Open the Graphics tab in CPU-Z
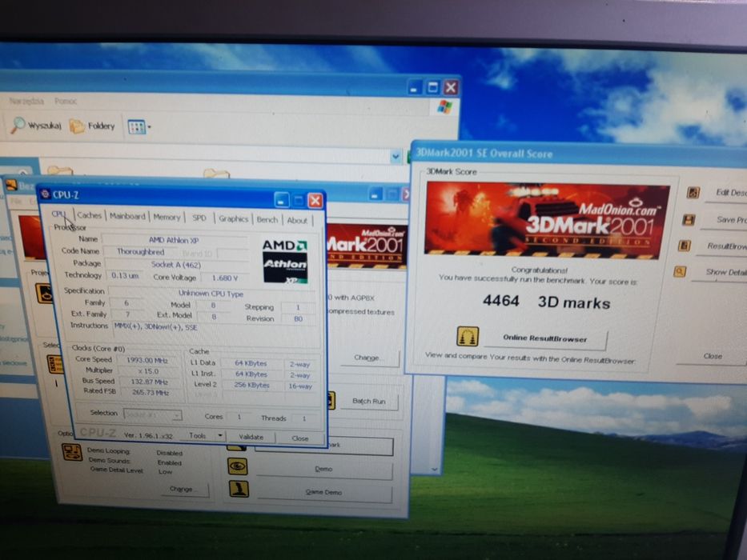Image resolution: width=747 pixels, height=560 pixels. click(234, 218)
